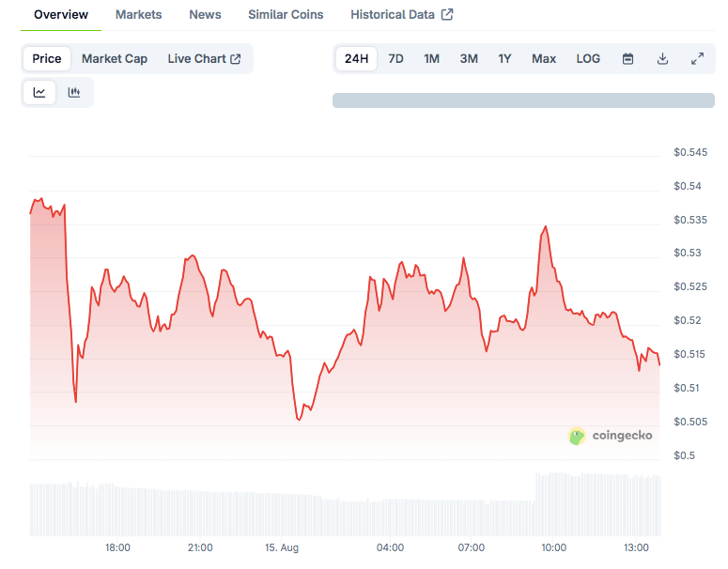Set chart range to 3M
This screenshot has width=728, height=569.
click(469, 58)
